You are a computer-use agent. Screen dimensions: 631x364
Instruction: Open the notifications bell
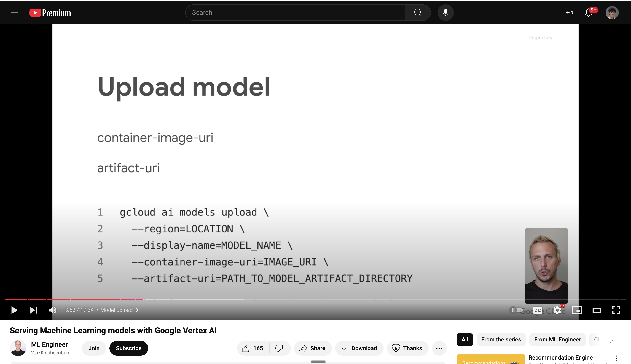pos(589,12)
